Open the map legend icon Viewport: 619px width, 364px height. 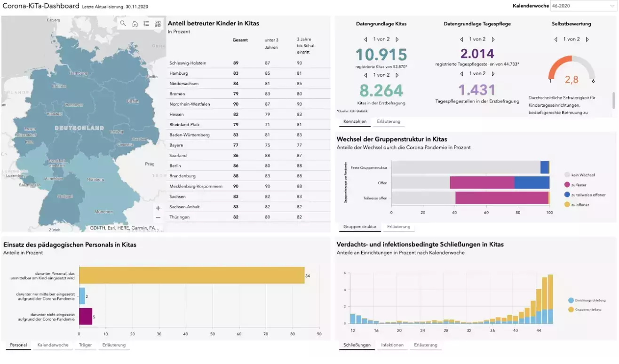(146, 23)
